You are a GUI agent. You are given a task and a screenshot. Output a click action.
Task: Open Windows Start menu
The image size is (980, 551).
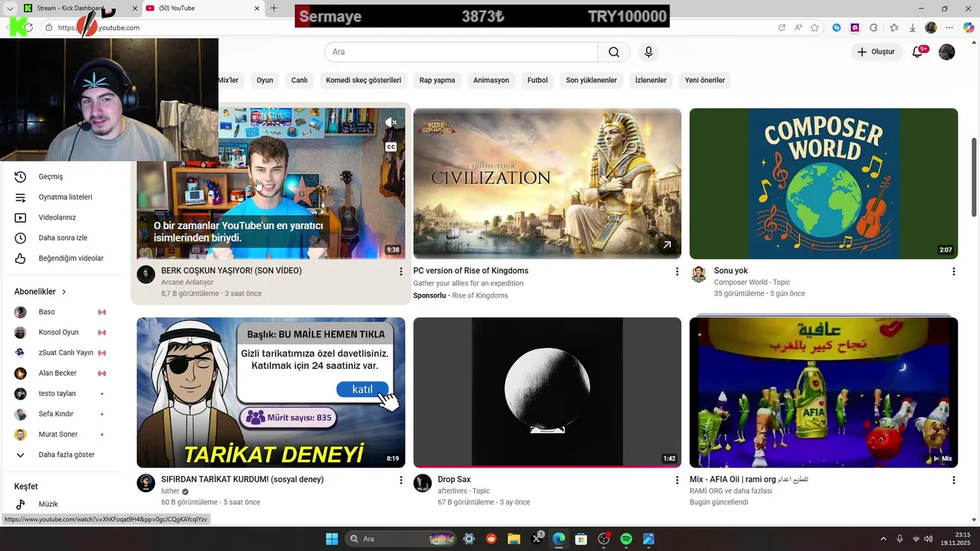332,539
